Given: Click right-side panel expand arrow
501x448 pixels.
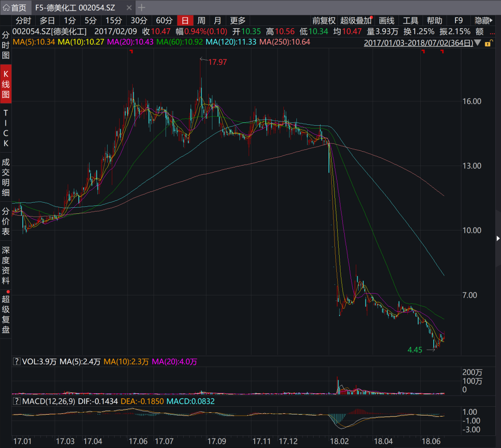Looking at the screenshot, I should (498, 238).
